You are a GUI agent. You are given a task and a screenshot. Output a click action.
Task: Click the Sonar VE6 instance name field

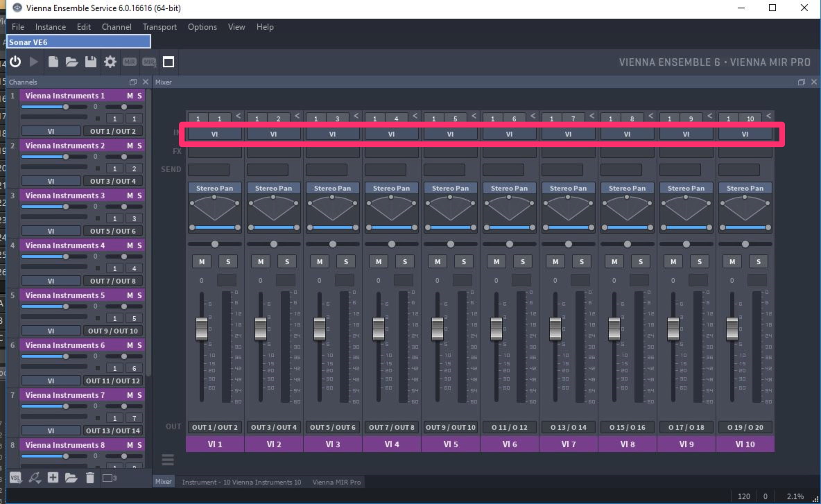78,42
